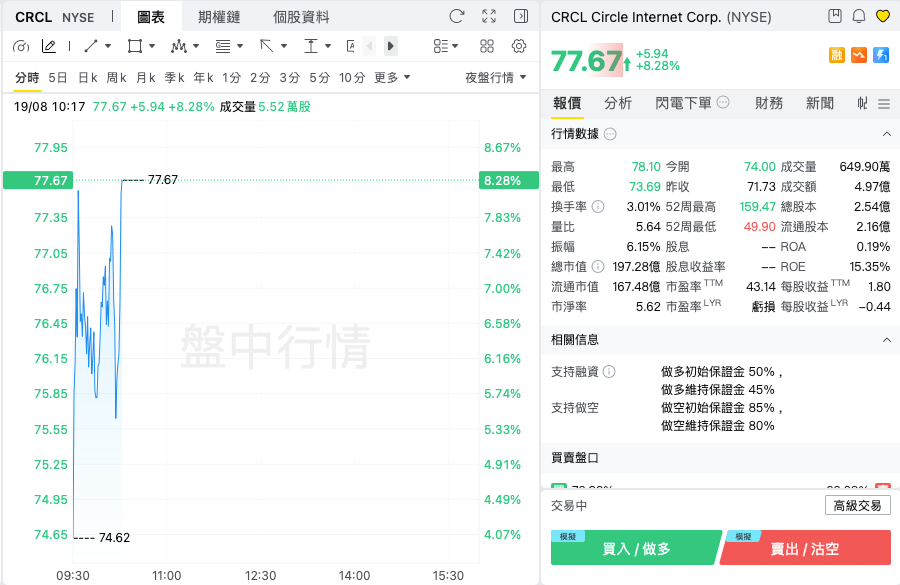Screen dimensions: 900x585
Task: Open the 閃電下單 info bubble
Action: pyautogui.click(x=723, y=102)
